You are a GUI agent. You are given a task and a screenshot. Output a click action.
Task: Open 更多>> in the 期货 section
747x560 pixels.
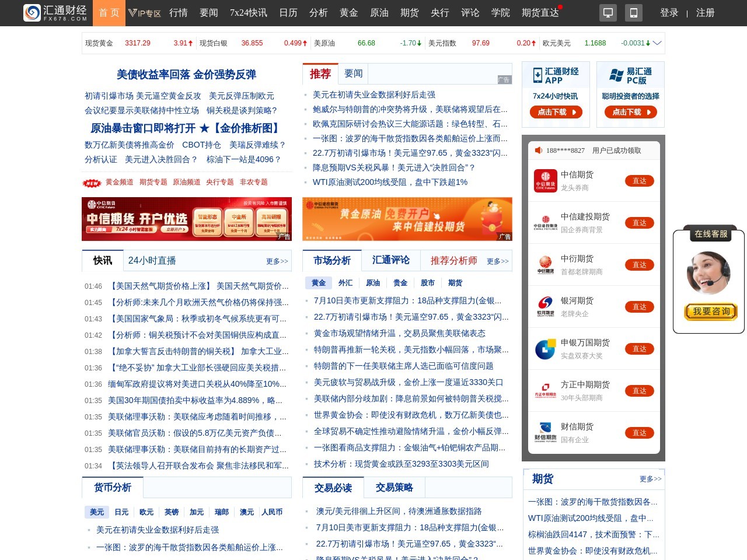pos(650,479)
